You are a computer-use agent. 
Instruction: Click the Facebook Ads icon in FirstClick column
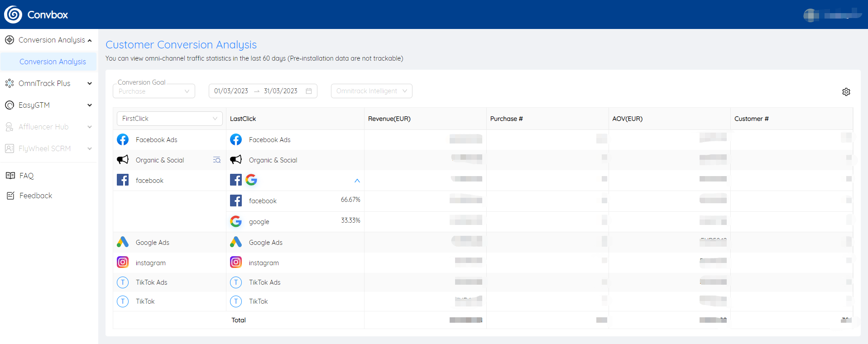[x=123, y=139]
